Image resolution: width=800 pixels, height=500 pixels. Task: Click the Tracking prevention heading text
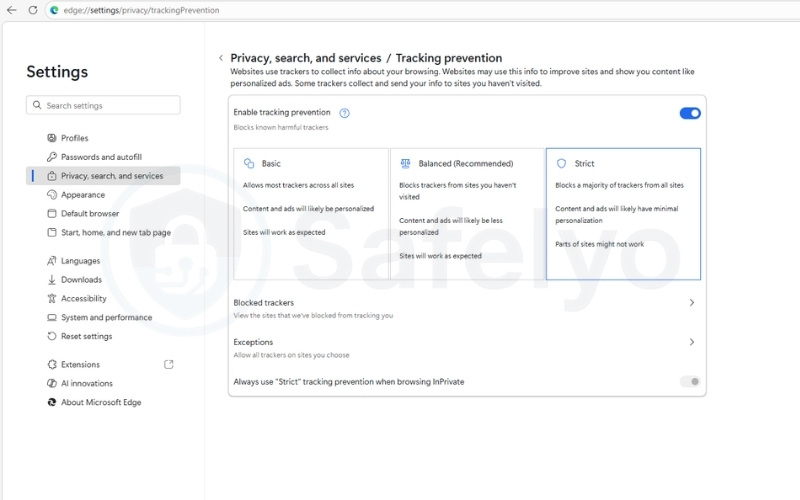point(449,58)
